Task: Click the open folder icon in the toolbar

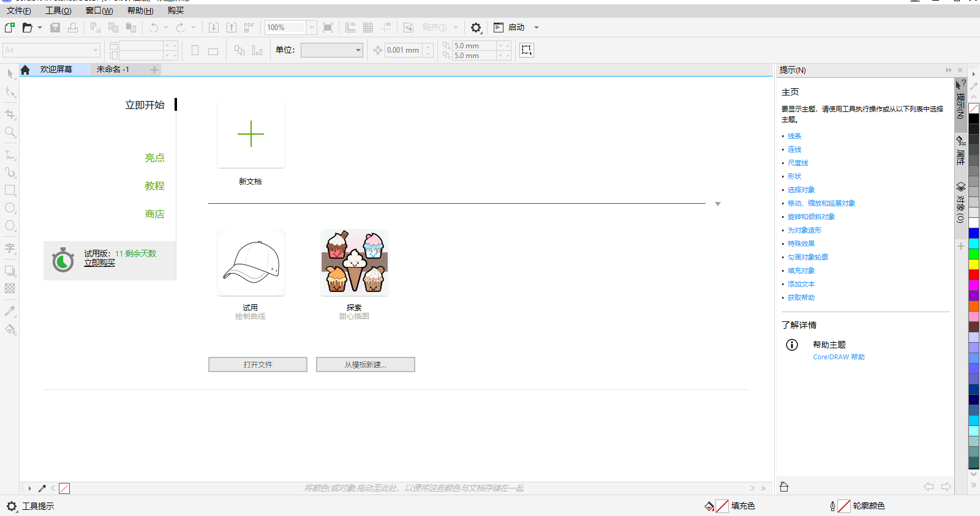Action: coord(27,28)
